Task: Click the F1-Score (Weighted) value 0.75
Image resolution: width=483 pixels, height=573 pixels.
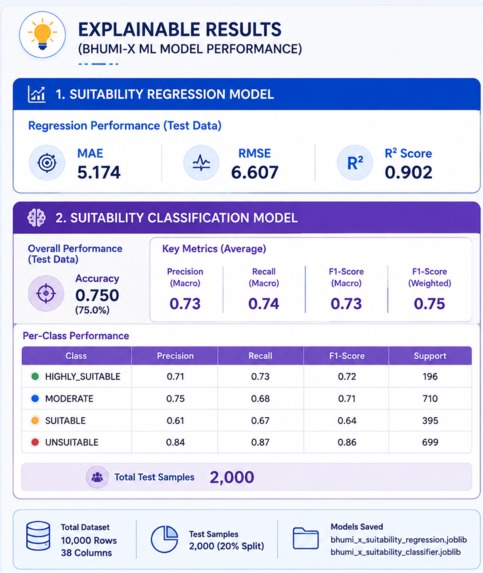Action: [429, 304]
